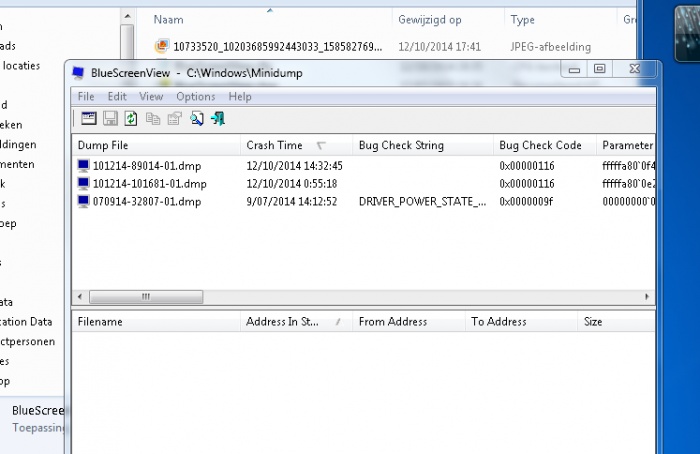This screenshot has width=700, height=454.
Task: Sort lower pane by Filename column
Action: tap(156, 321)
